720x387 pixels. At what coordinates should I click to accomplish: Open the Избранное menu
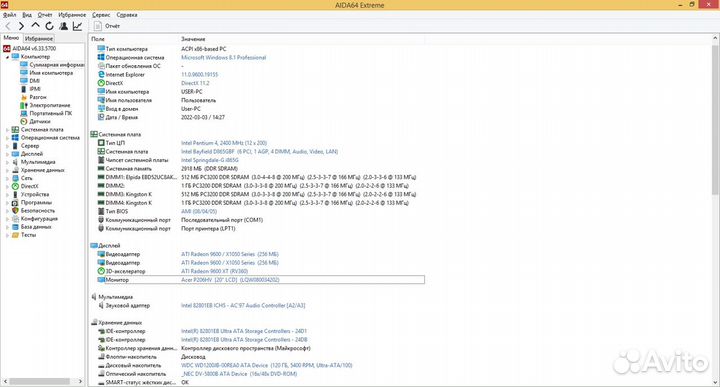(x=72, y=15)
